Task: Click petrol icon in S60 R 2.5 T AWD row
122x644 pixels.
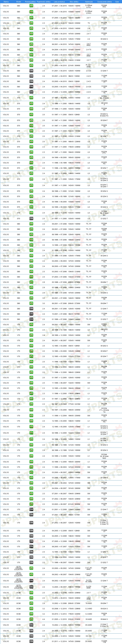Action: pyautogui.click(x=31, y=65)
